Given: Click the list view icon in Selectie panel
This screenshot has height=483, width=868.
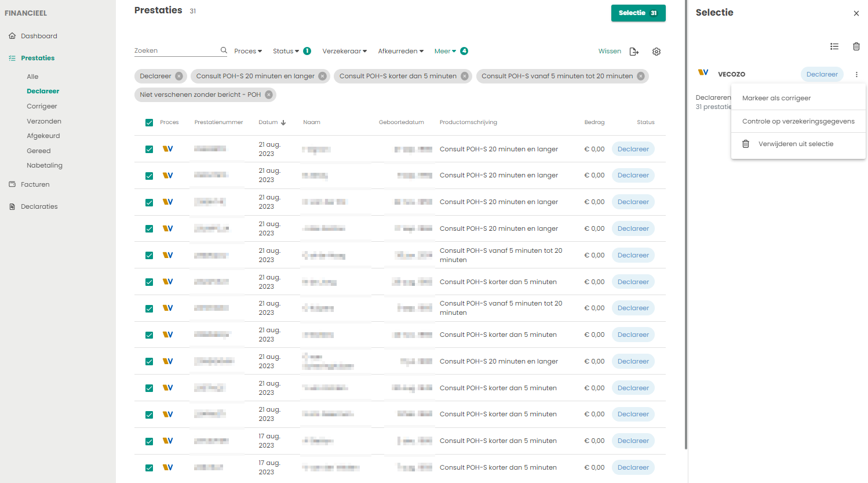Looking at the screenshot, I should pos(834,46).
